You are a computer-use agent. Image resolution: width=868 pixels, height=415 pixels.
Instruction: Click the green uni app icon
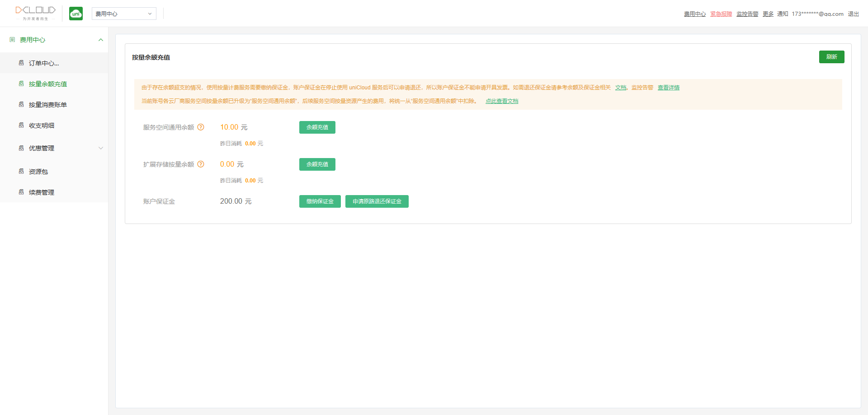pos(76,14)
